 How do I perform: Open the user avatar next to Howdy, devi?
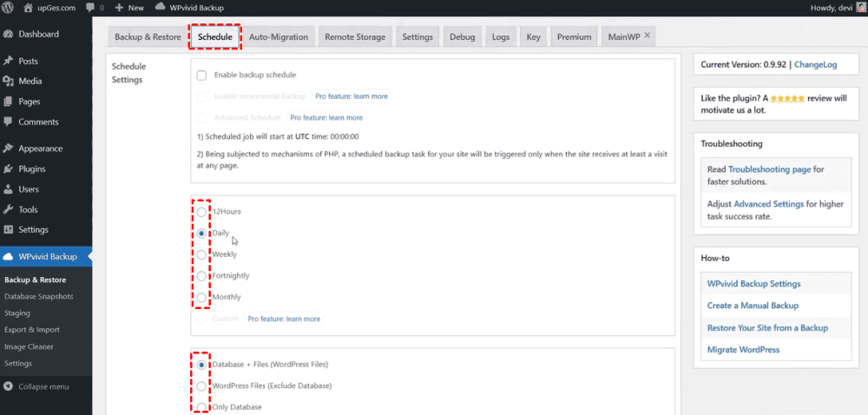(863, 8)
